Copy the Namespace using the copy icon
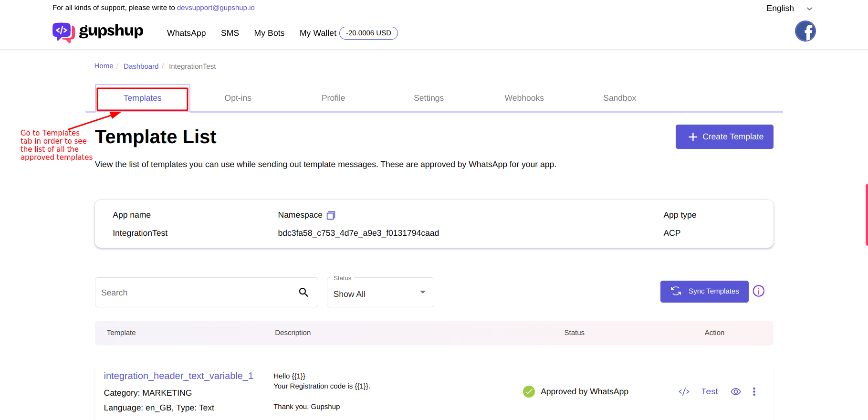This screenshot has height=420, width=868. pyautogui.click(x=331, y=215)
